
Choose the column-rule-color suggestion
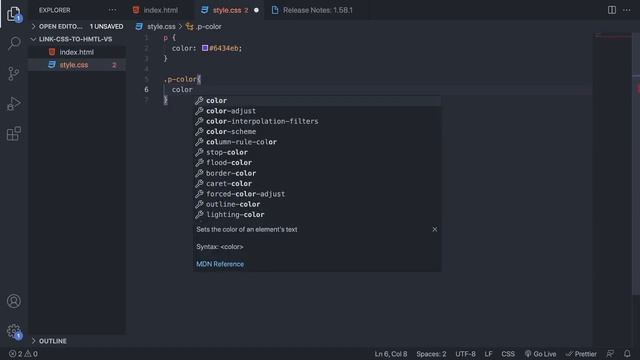click(317, 142)
